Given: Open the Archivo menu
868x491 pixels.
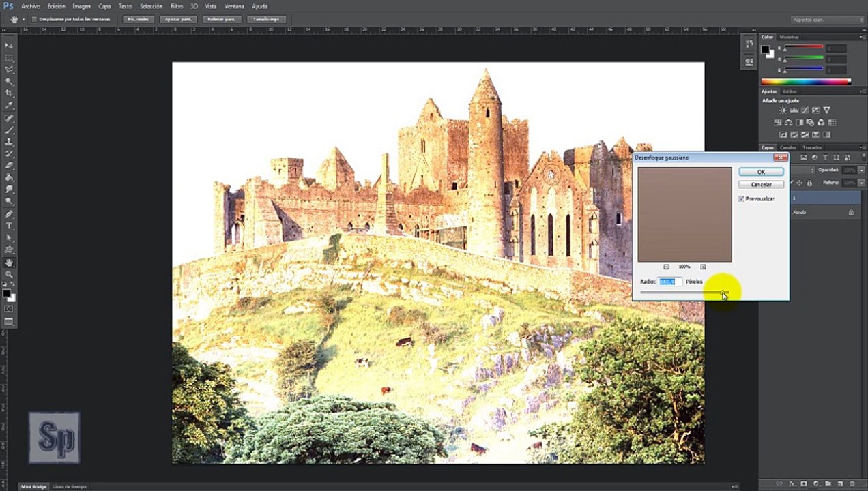Looking at the screenshot, I should tap(31, 6).
